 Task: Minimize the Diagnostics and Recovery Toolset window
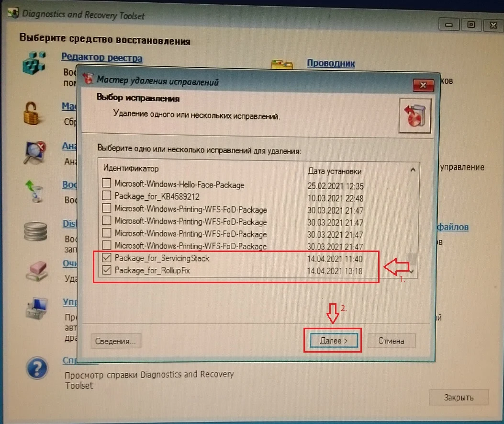point(449,24)
